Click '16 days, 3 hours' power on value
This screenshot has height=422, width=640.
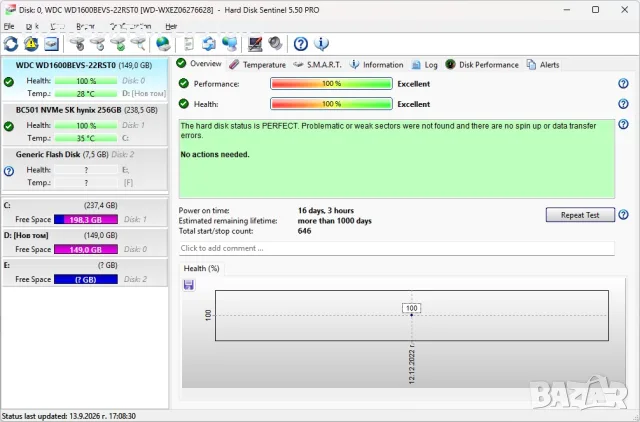pos(326,211)
